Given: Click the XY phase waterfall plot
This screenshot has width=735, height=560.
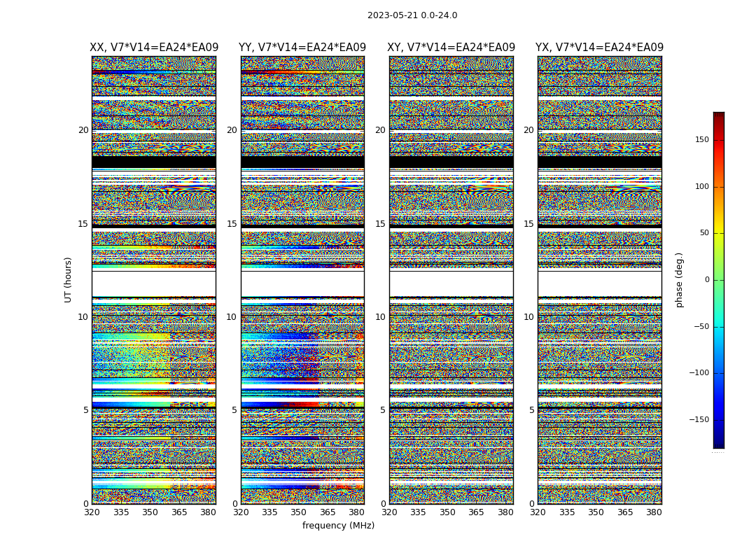Looking at the screenshot, I should [x=451, y=280].
